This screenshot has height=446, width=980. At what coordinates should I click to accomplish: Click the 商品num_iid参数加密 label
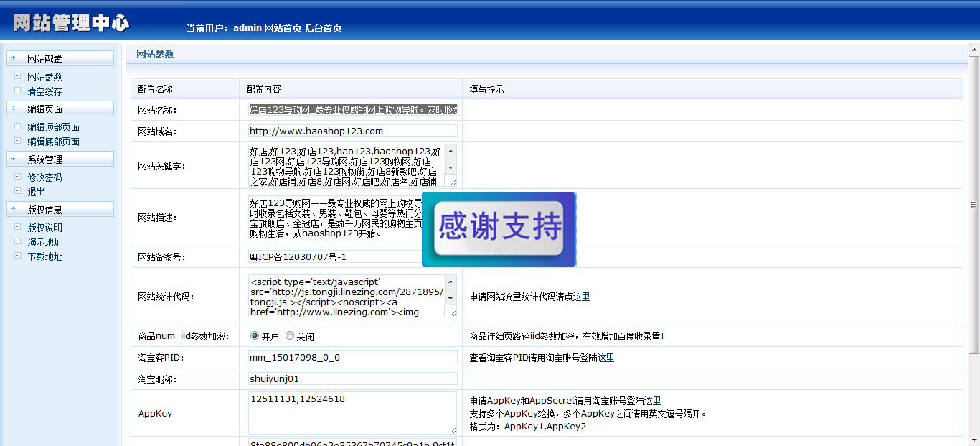[184, 336]
